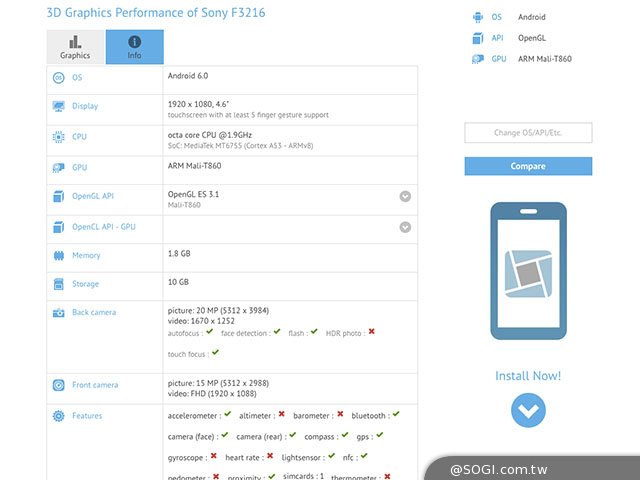
Task: Click the Android robot icon in the sidebar
Action: pyautogui.click(x=478, y=17)
